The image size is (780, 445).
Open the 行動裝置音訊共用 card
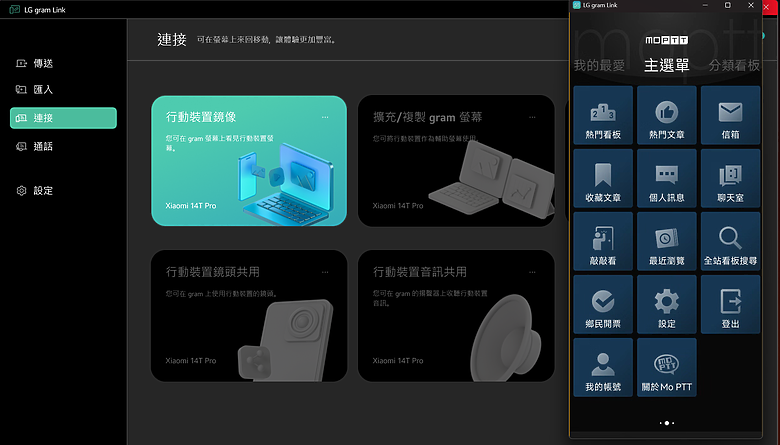456,316
